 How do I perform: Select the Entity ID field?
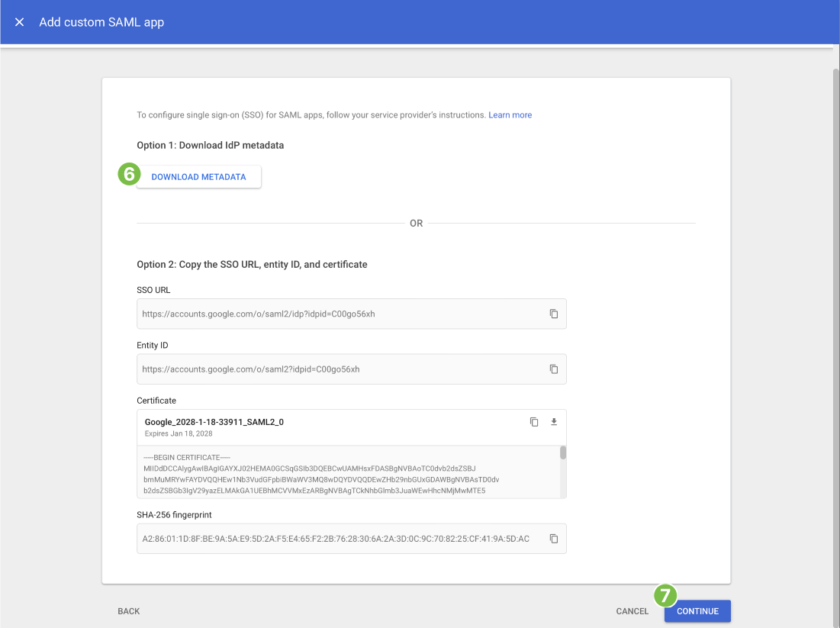[352, 369]
